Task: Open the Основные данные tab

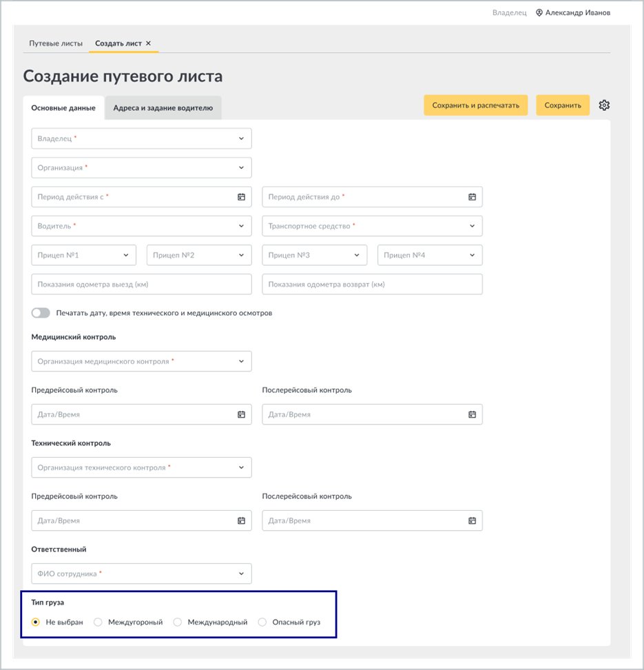Action: tap(63, 108)
